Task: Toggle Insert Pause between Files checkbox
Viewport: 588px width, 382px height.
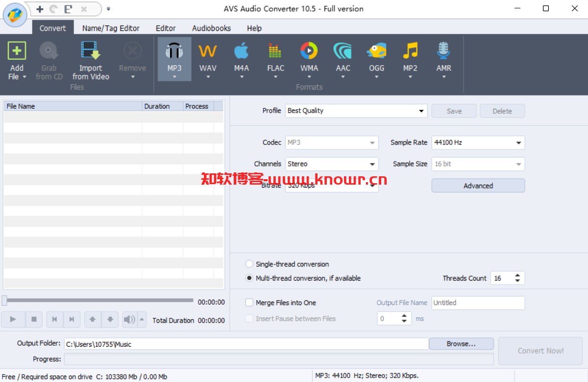Action: [x=249, y=318]
